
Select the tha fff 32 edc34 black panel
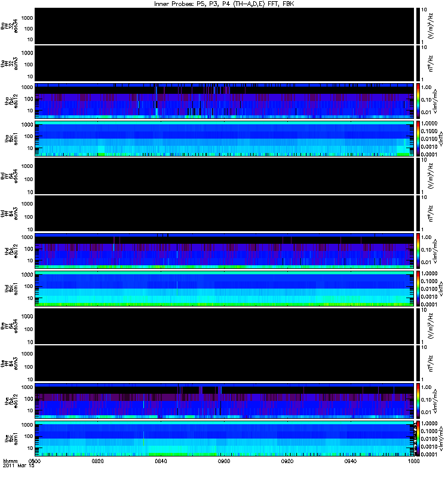(225, 26)
